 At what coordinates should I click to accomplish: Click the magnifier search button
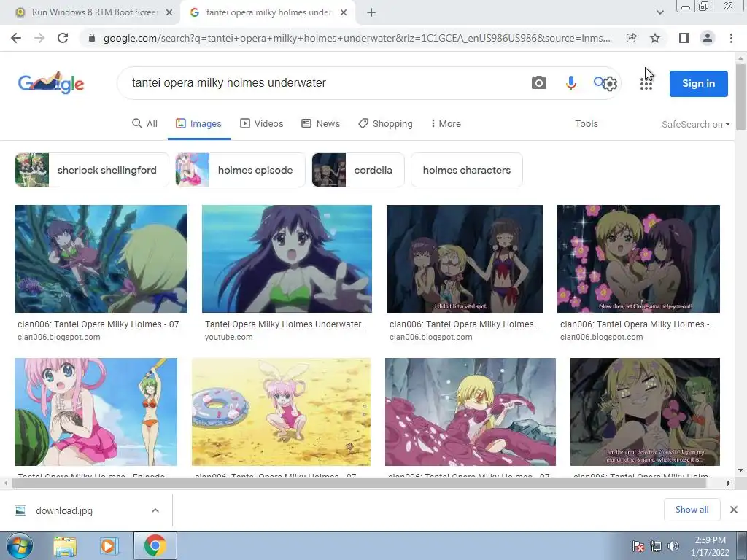click(x=598, y=82)
